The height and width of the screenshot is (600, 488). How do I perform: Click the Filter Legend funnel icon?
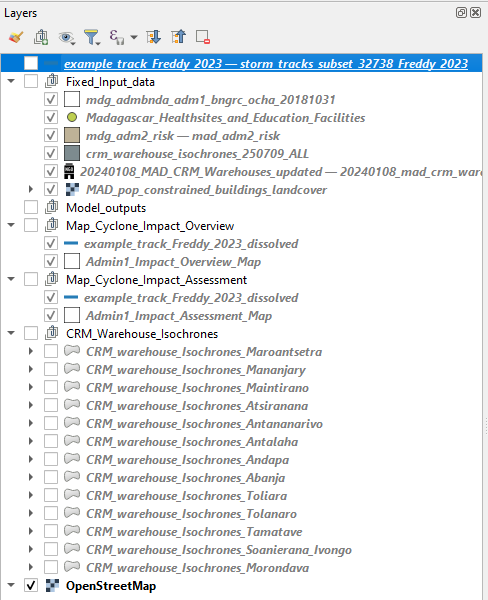(x=92, y=37)
